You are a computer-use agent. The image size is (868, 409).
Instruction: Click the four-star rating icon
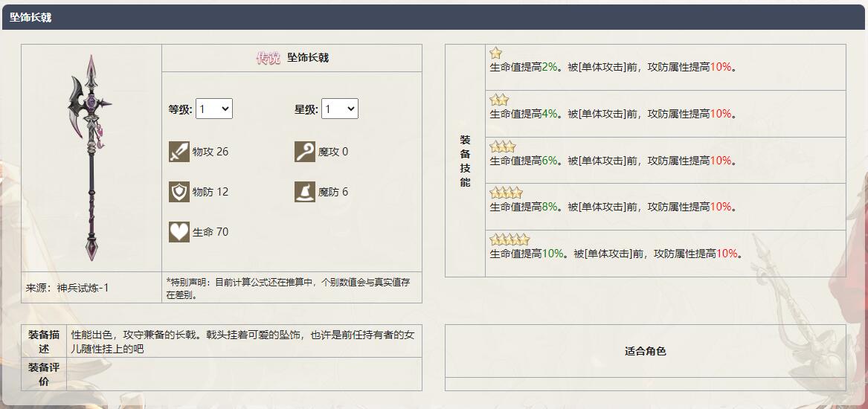pos(506,193)
